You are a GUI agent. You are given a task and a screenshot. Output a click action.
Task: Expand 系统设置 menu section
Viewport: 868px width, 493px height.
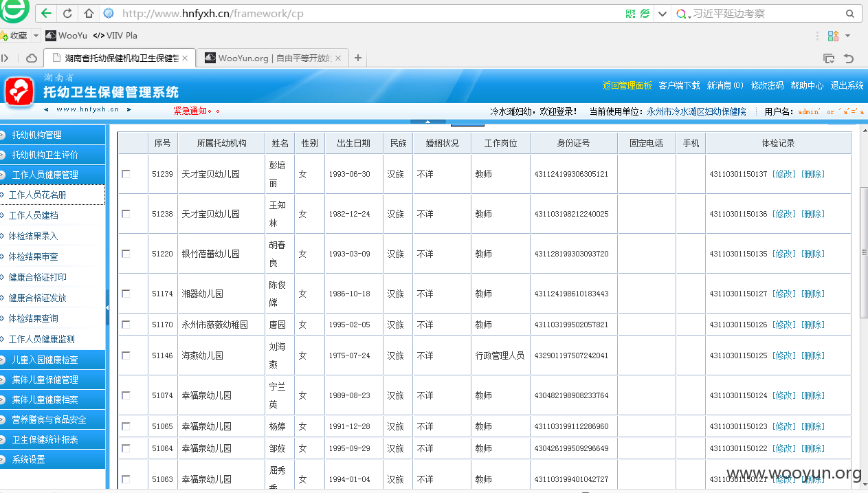pos(53,459)
